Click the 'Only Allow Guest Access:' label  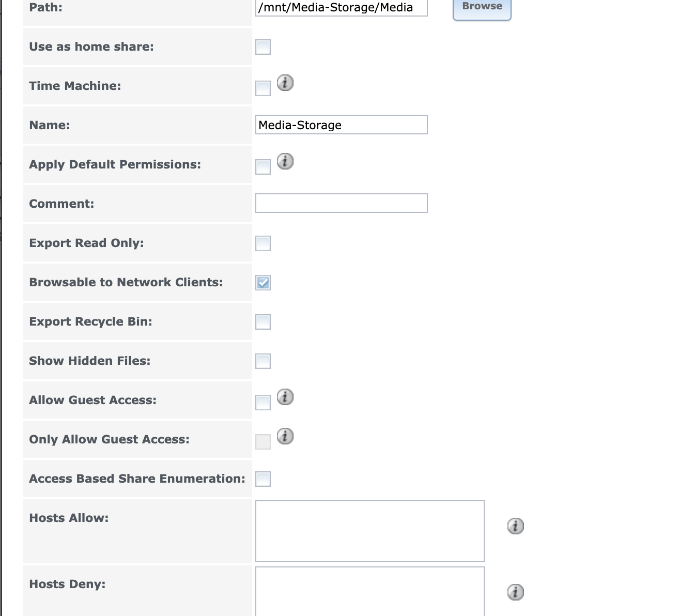[110, 439]
